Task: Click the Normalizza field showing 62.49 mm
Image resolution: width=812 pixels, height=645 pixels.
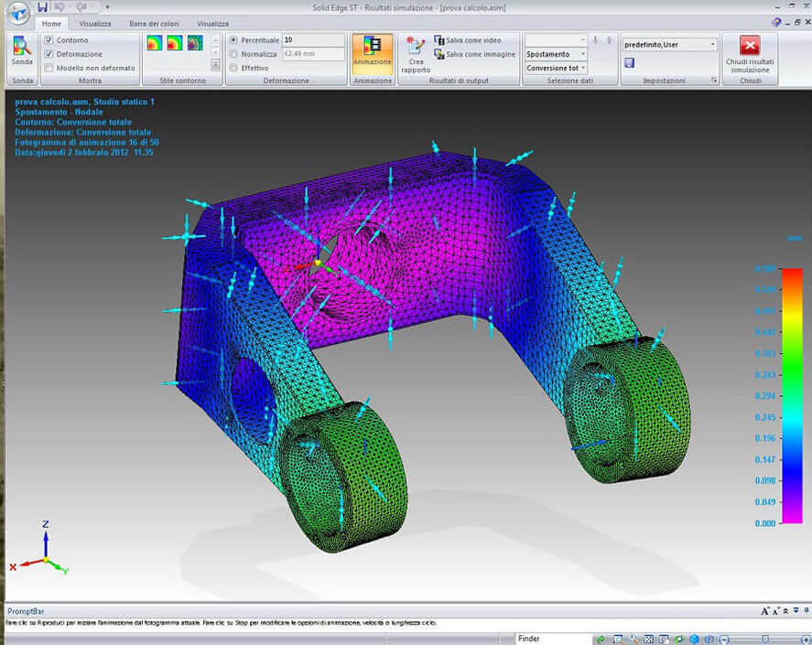Action: (x=313, y=54)
